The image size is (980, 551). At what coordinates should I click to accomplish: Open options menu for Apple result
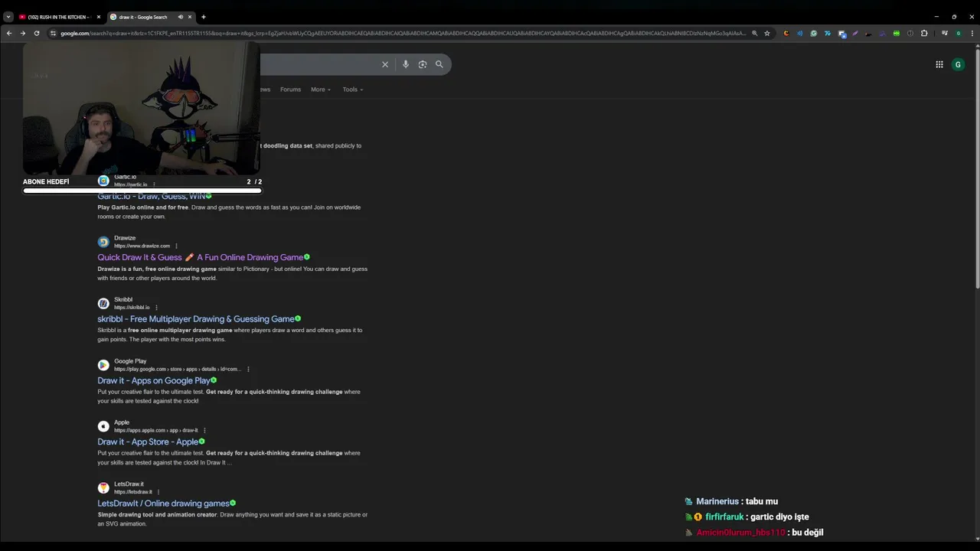click(204, 430)
